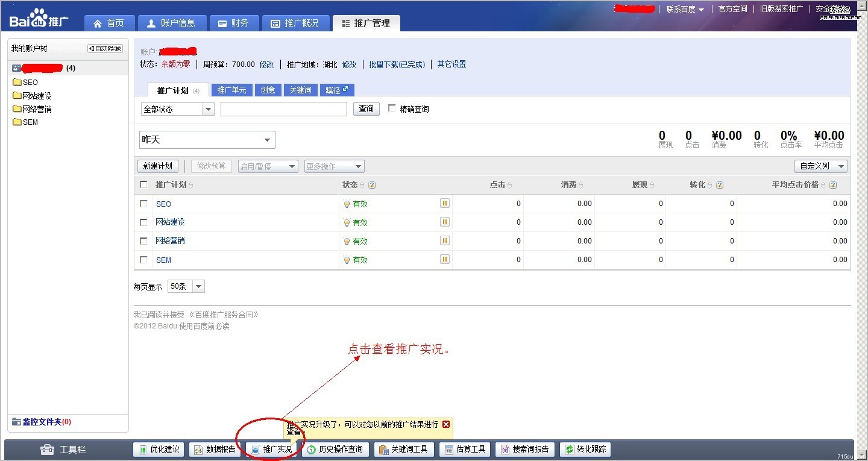Sort the table by the 点击 column
The image size is (868, 461).
pos(501,185)
